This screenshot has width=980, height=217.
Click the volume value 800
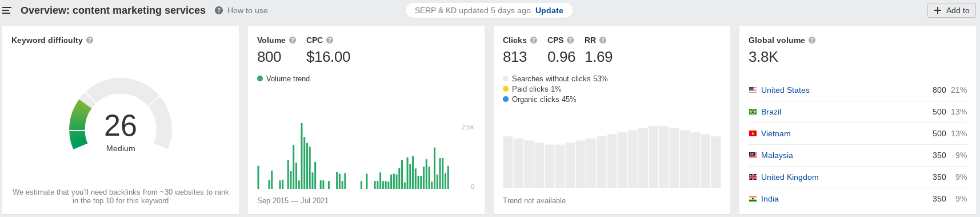(x=269, y=57)
